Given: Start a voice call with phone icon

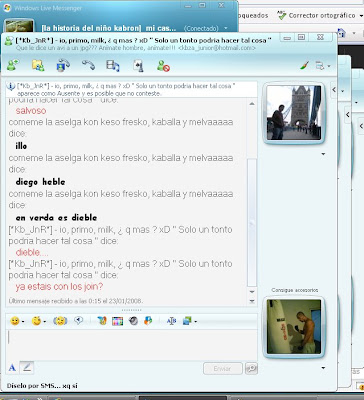Looking at the screenshot, I should pyautogui.click(x=88, y=65).
